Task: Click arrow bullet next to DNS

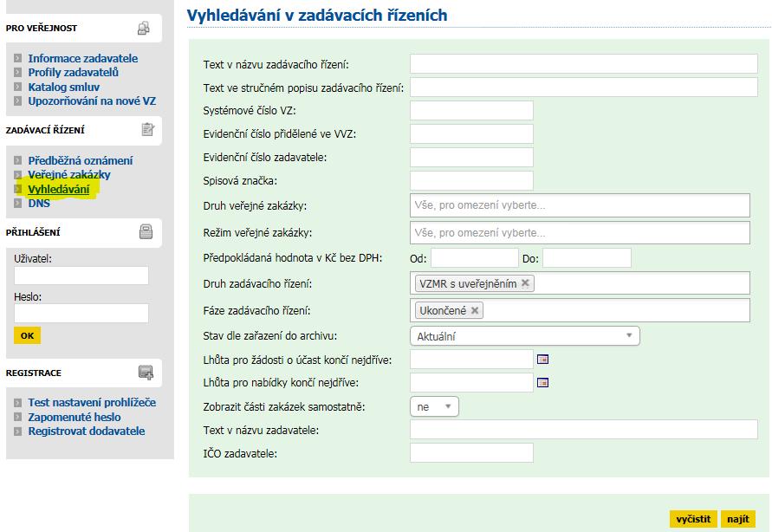Action: coord(17,203)
